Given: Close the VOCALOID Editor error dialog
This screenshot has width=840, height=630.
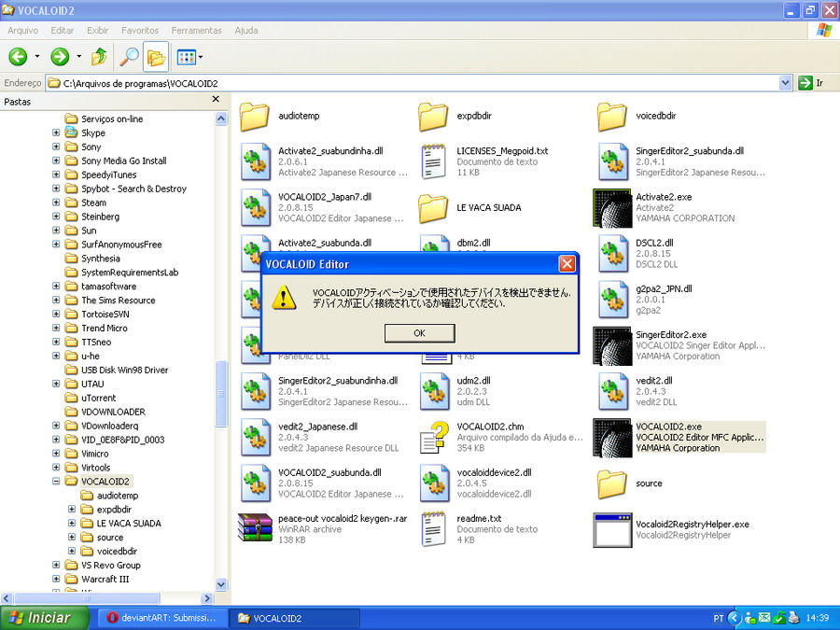Looking at the screenshot, I should click(567, 263).
